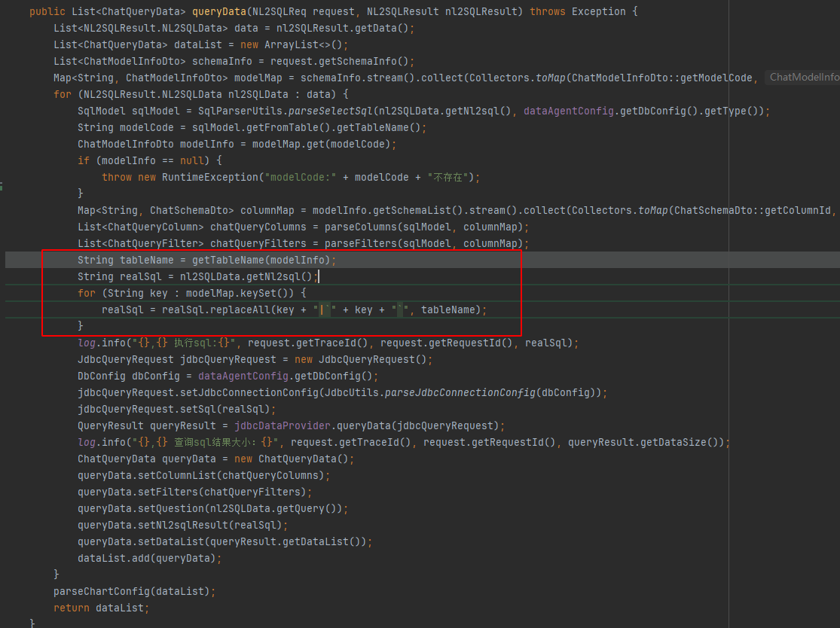
Task: Click the throws keyword in the method signature
Action: (548, 12)
